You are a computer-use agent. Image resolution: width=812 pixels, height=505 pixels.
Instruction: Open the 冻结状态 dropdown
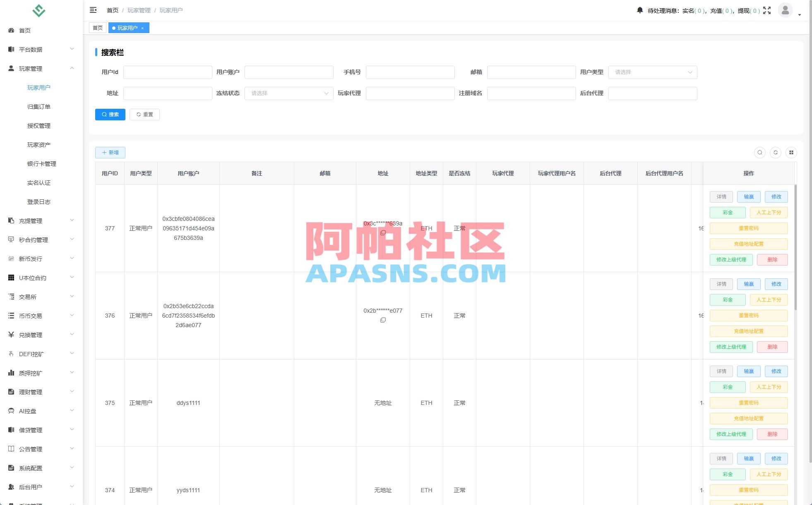click(288, 93)
